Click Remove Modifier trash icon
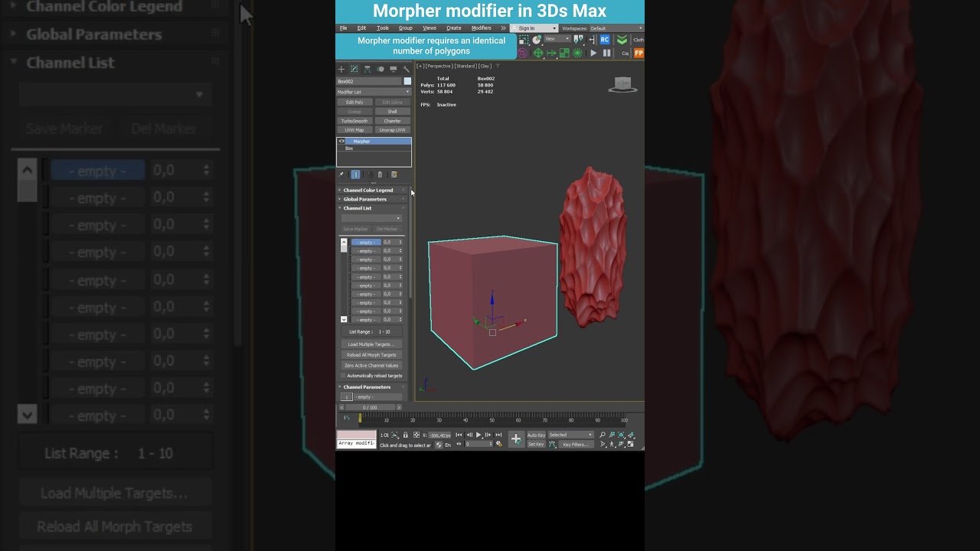Viewport: 980px width, 551px height. click(x=380, y=174)
